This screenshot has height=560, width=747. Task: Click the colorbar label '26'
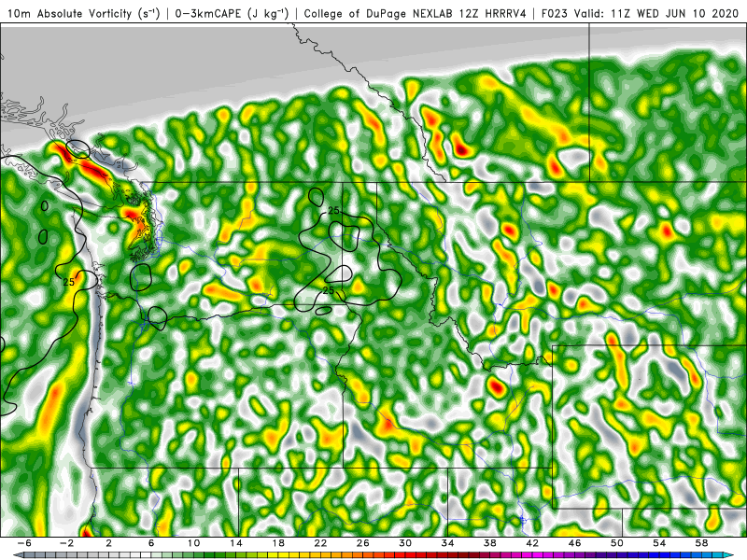pos(362,543)
